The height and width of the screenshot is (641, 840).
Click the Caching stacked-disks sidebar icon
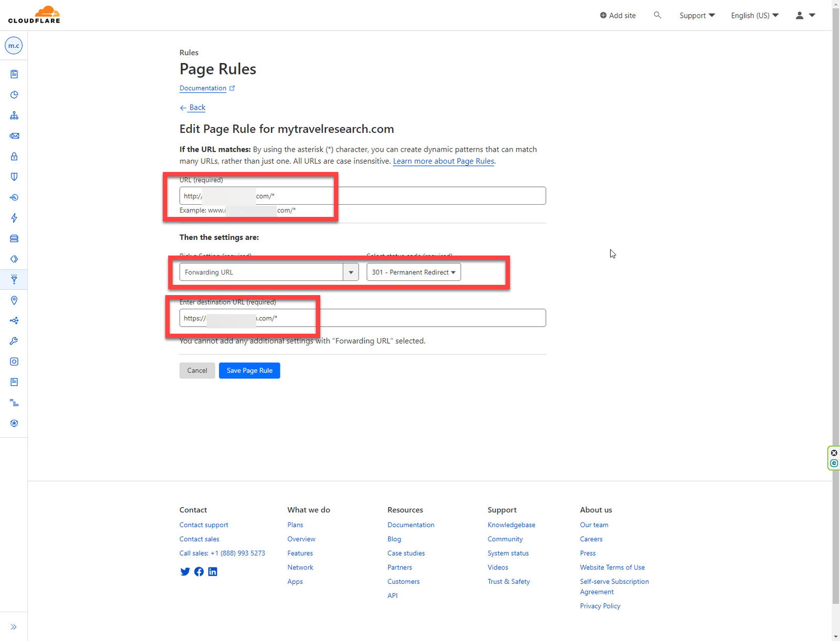coord(14,238)
